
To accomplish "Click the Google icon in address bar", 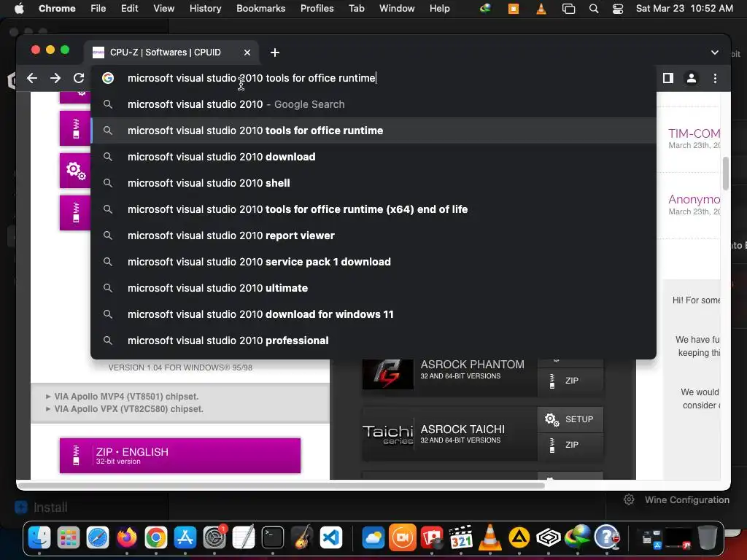I will click(108, 78).
